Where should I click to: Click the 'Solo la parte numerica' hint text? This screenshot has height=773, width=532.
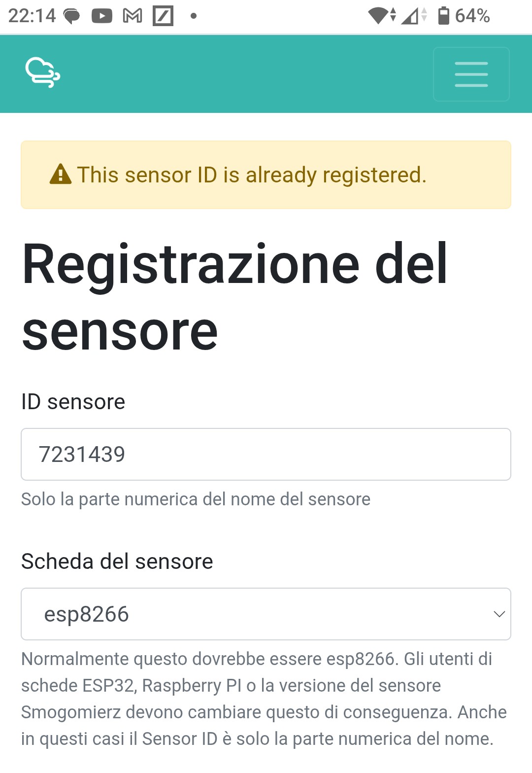196,499
